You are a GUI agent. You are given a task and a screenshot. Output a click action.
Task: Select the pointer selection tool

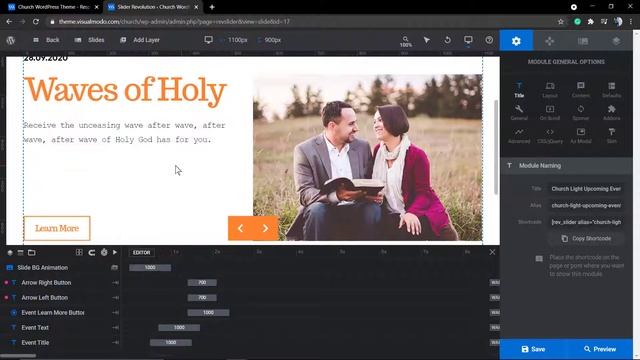[427, 40]
